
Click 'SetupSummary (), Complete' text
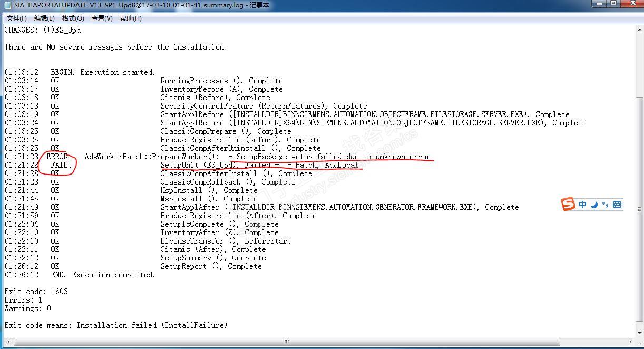(213, 258)
